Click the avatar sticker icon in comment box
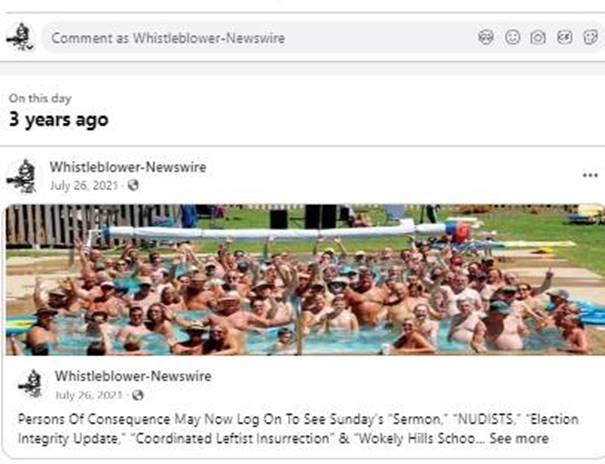605x464 pixels. tap(486, 37)
